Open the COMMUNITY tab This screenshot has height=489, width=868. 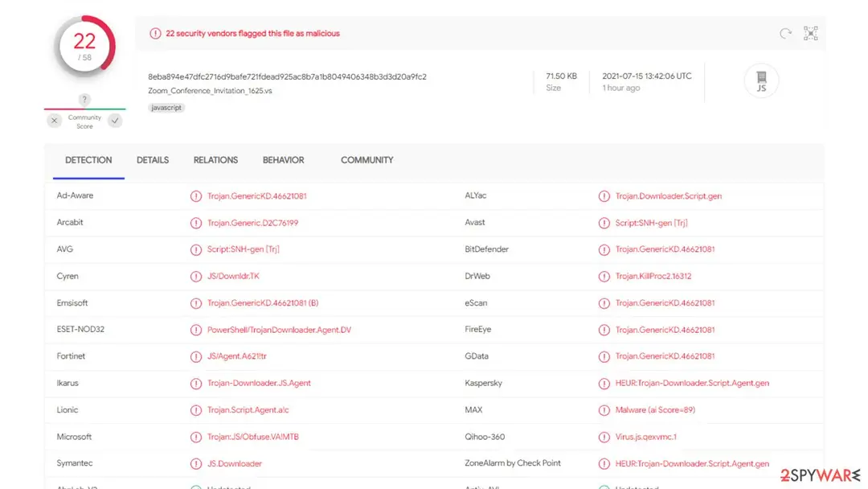(x=367, y=160)
